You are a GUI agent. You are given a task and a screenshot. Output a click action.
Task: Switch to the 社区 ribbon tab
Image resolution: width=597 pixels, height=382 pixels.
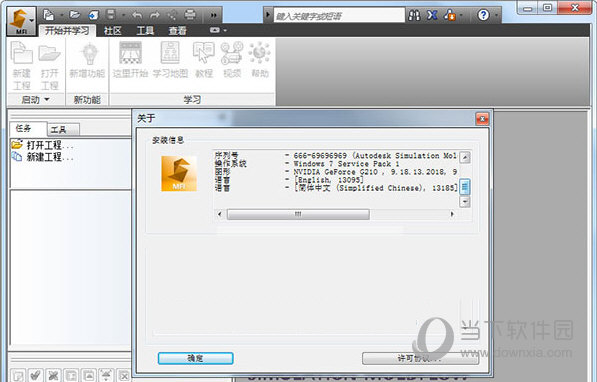point(112,30)
